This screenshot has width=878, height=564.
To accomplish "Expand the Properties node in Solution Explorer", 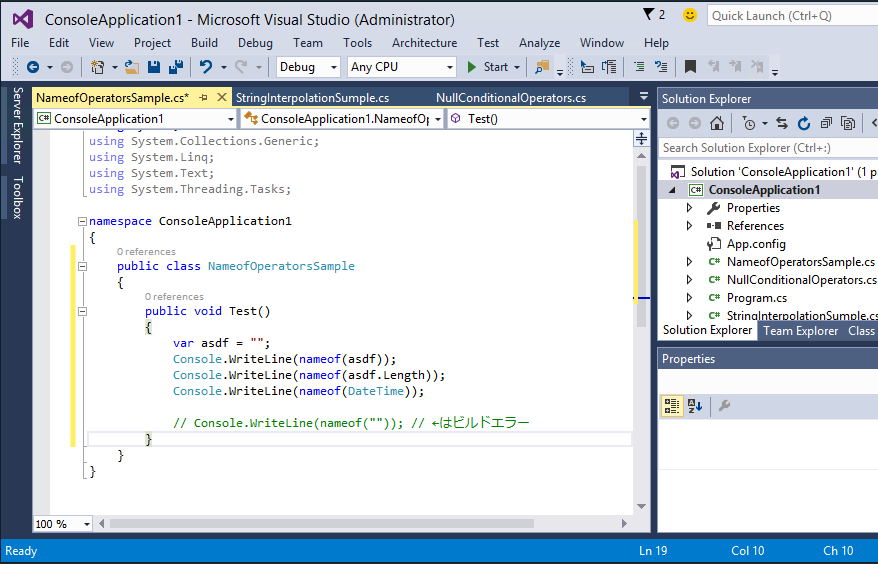I will (689, 208).
